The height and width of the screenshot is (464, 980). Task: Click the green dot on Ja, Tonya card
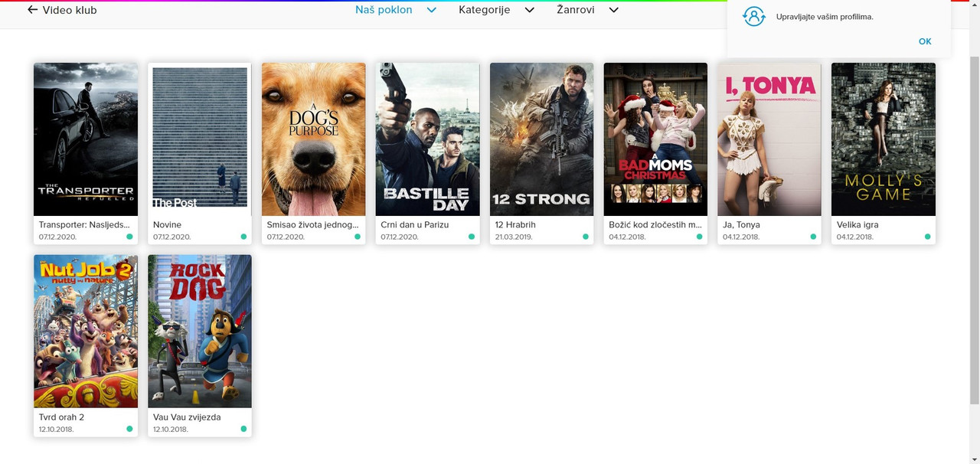[813, 237]
